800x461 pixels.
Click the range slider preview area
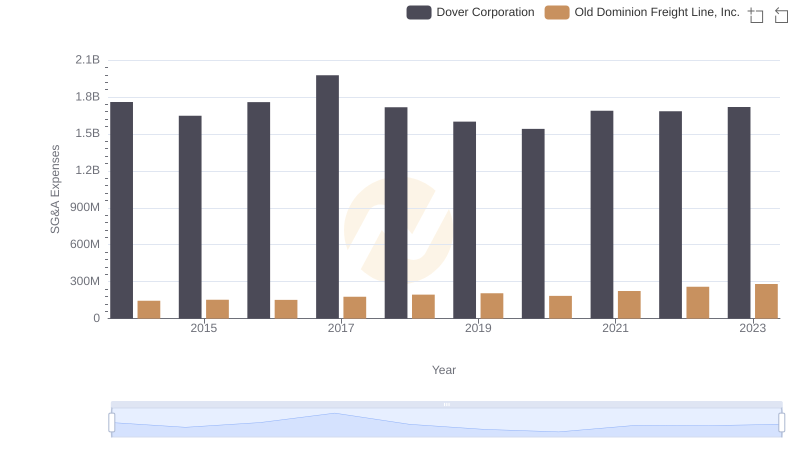pos(446,423)
